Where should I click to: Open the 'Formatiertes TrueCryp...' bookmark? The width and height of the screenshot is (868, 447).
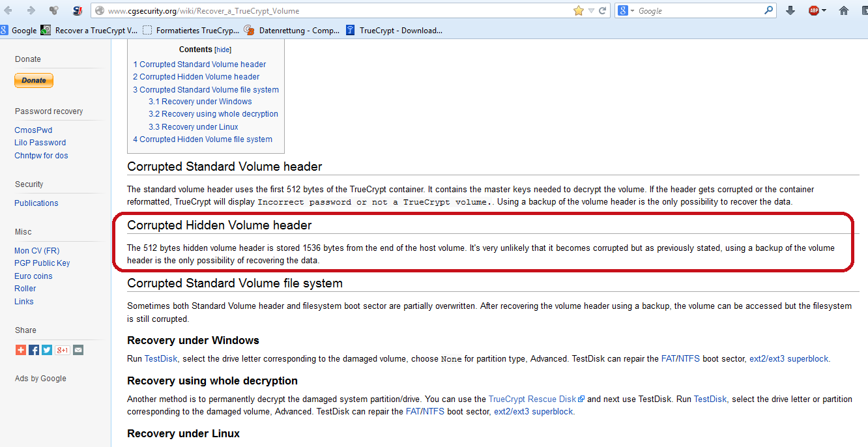click(191, 31)
